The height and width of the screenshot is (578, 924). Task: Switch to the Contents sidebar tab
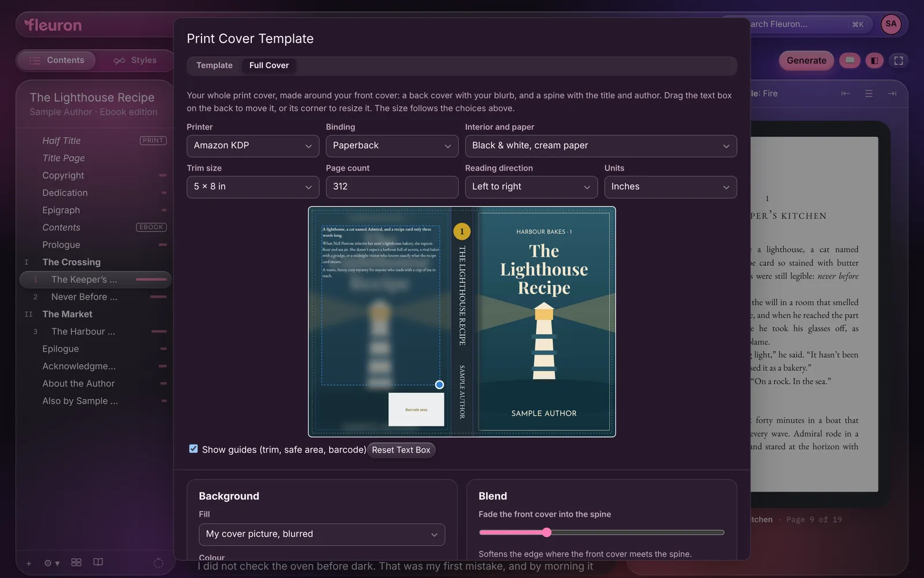(x=57, y=60)
